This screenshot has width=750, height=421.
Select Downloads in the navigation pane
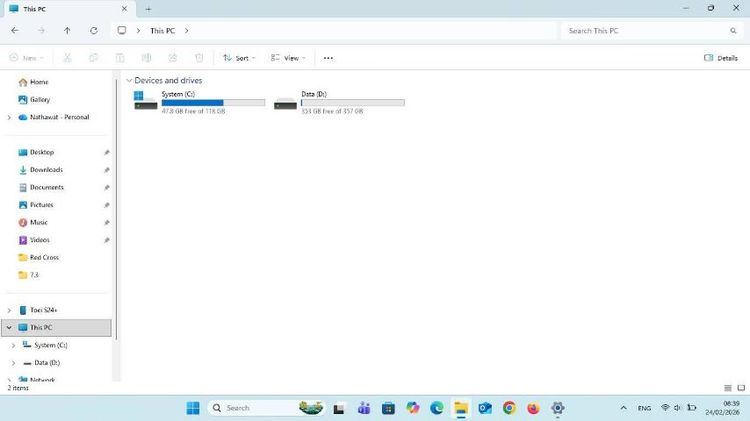coord(45,170)
